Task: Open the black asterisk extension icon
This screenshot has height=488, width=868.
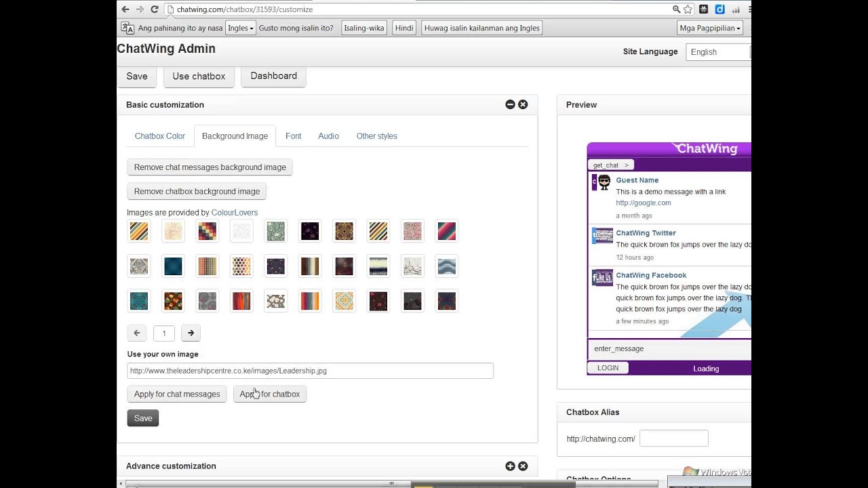Action: coord(704,9)
